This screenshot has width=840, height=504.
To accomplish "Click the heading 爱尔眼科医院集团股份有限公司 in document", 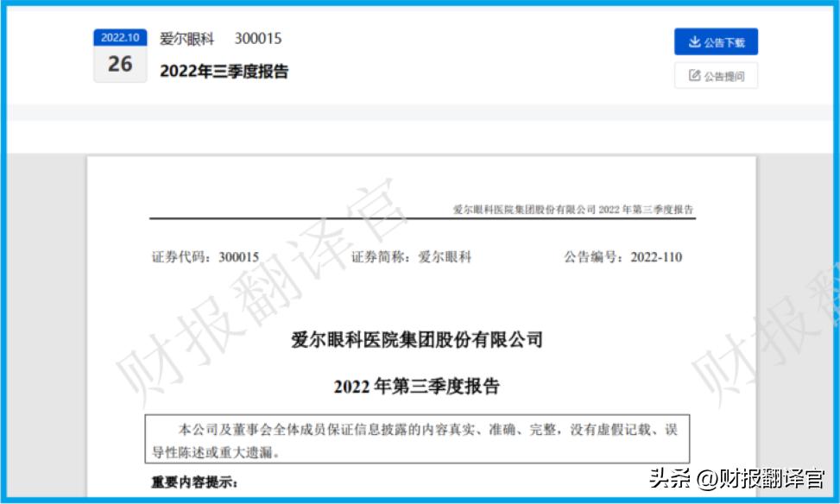I will tap(417, 339).
